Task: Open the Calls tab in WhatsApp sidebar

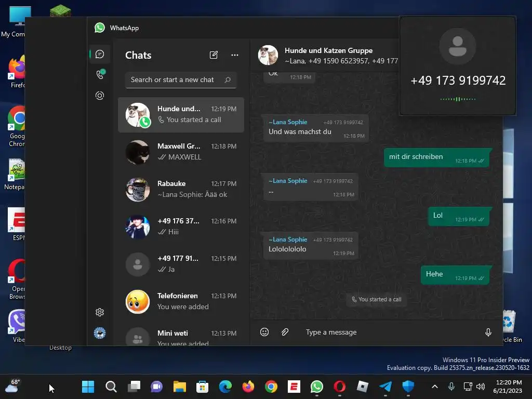Action: (x=100, y=74)
